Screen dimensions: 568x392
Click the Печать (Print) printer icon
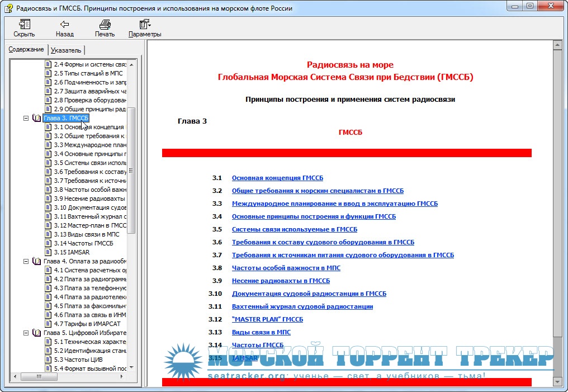click(x=105, y=24)
